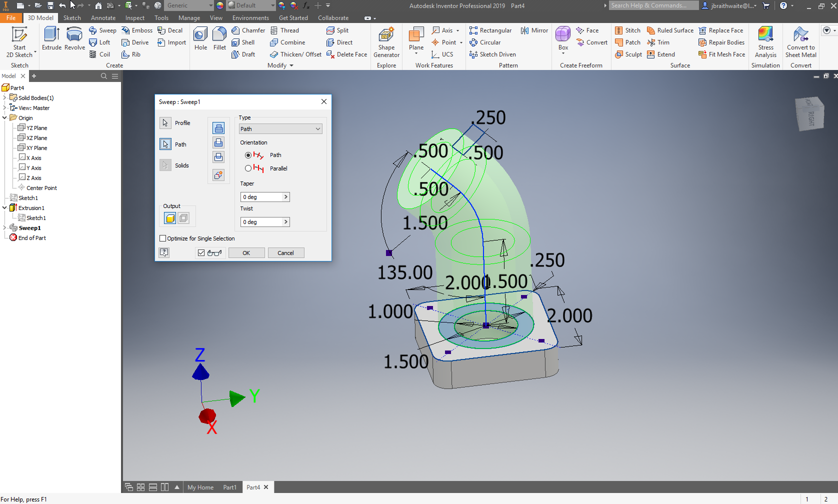Enable Optimize for Single Selection
838x504 pixels.
pos(162,238)
